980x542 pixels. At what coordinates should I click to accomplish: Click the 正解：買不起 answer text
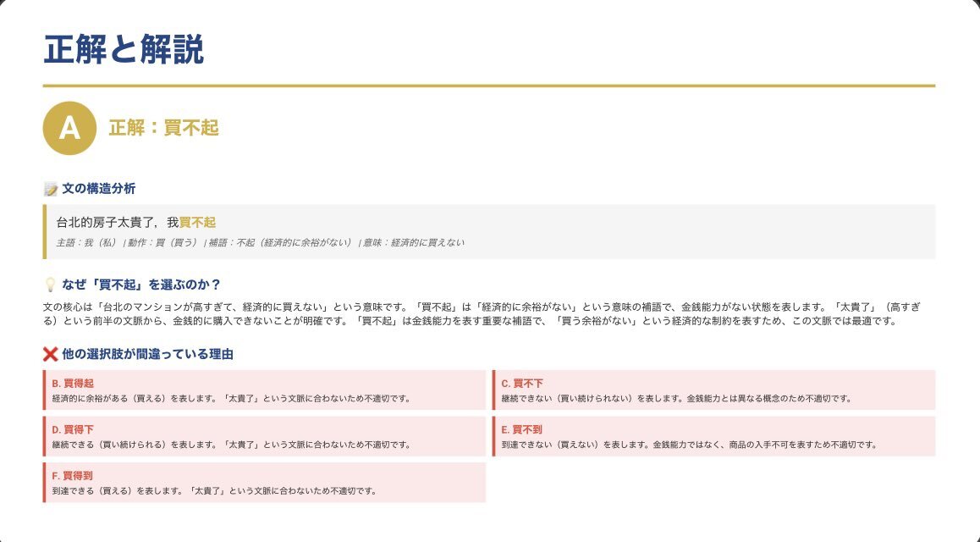(163, 128)
